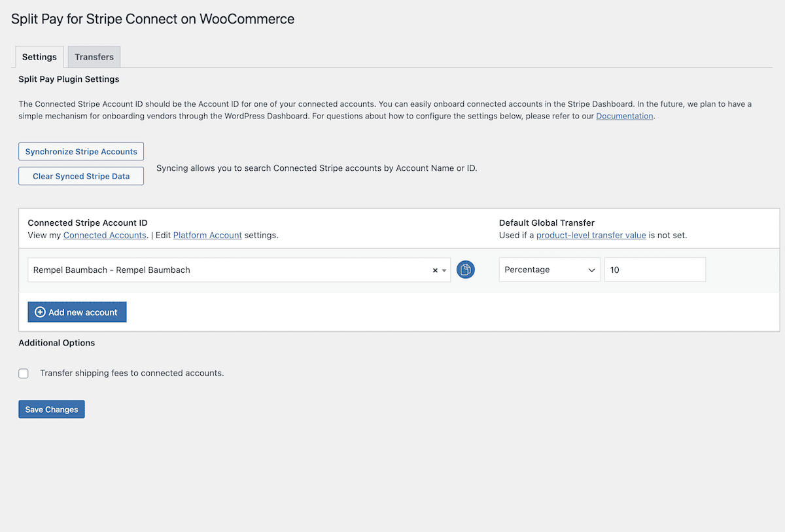This screenshot has height=532, width=785.
Task: Click the Add new account button
Action: (77, 312)
